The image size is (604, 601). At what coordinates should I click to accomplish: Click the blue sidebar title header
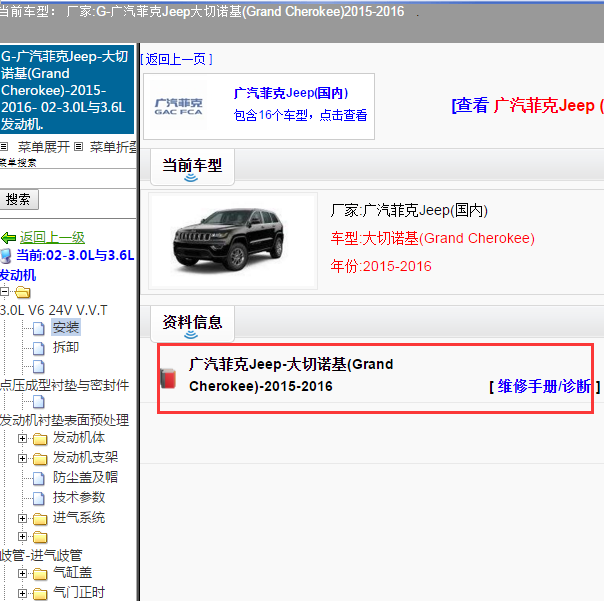click(x=67, y=90)
